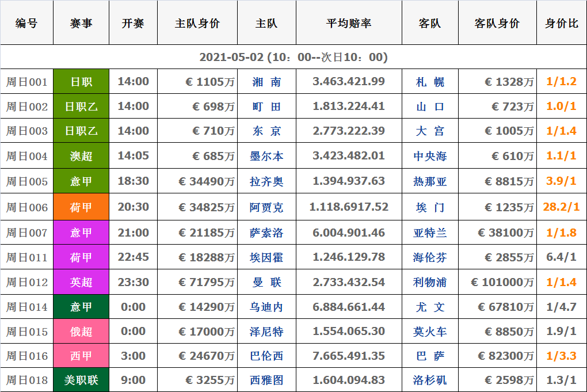This screenshot has height=392, width=587.
Task: Click odds 2.733.432.54 for 曼联 match
Action: tap(349, 282)
